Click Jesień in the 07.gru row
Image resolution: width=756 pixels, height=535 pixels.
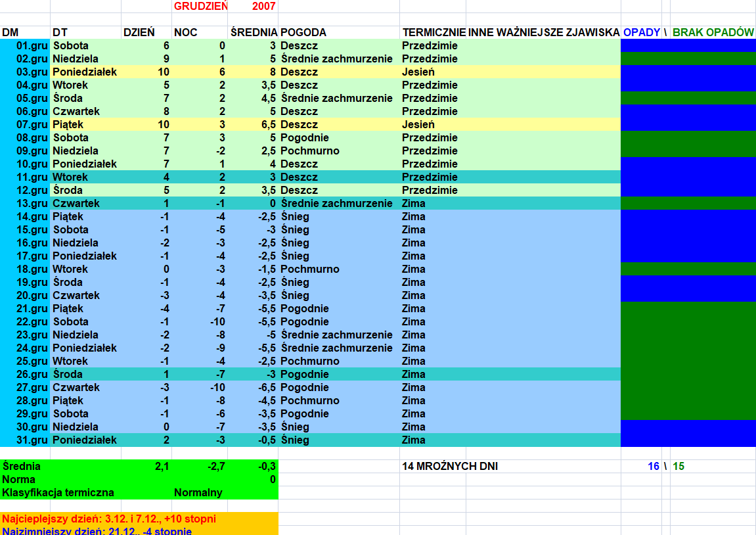tap(418, 124)
